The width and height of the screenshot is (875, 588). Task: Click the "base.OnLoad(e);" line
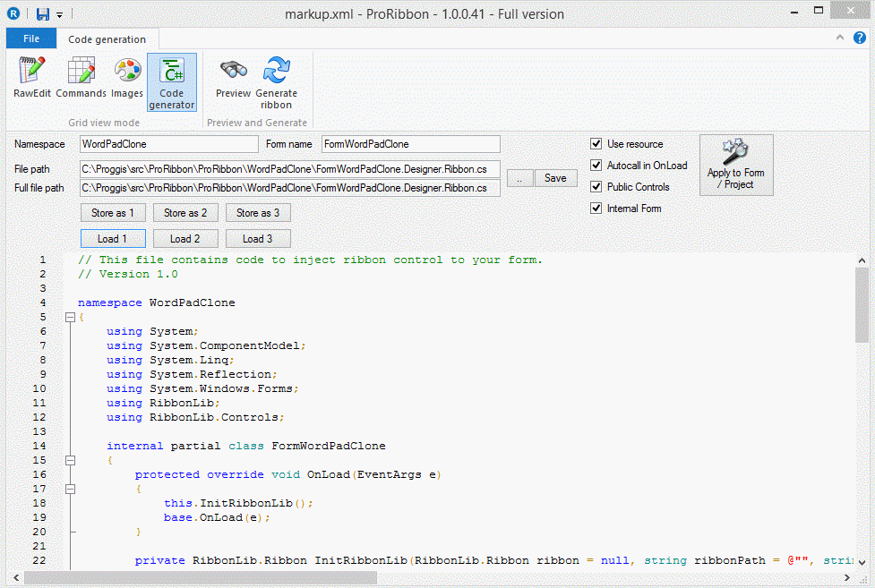pos(217,517)
